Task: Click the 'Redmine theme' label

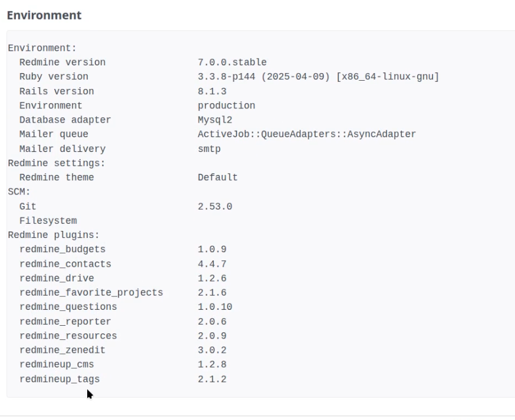Action: point(57,177)
